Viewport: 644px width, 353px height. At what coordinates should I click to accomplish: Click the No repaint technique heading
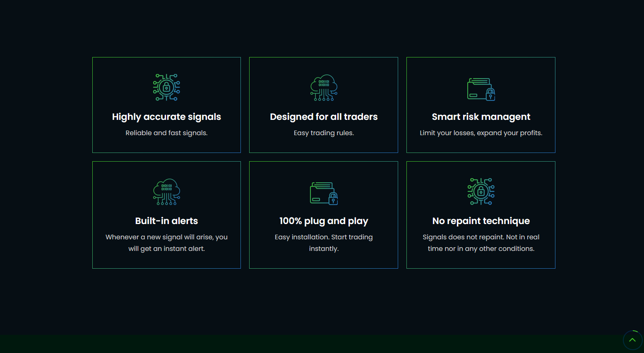481,221
